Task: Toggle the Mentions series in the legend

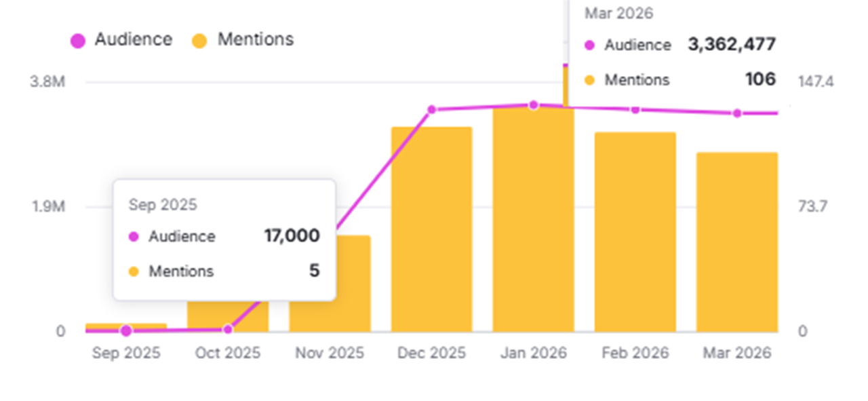Action: coord(255,39)
